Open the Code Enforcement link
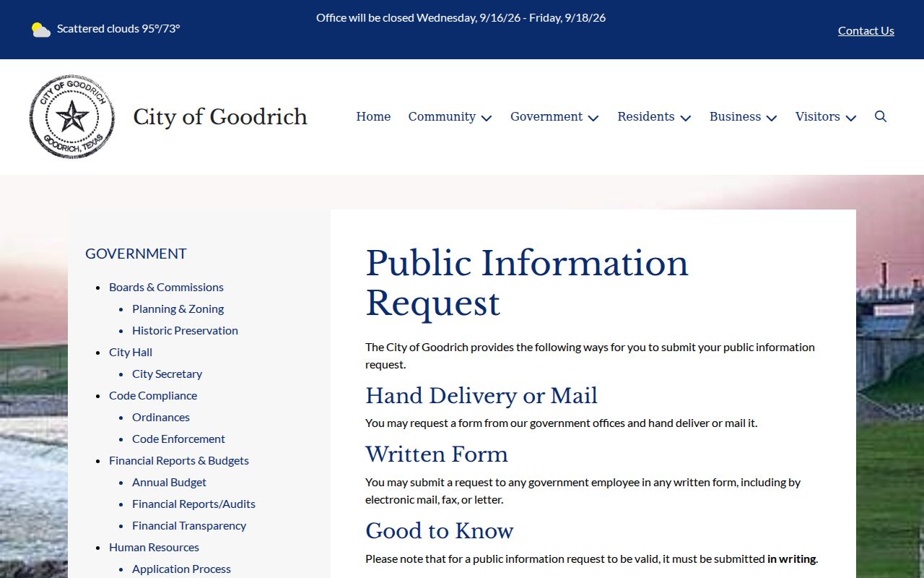This screenshot has width=924, height=578. coord(178,439)
